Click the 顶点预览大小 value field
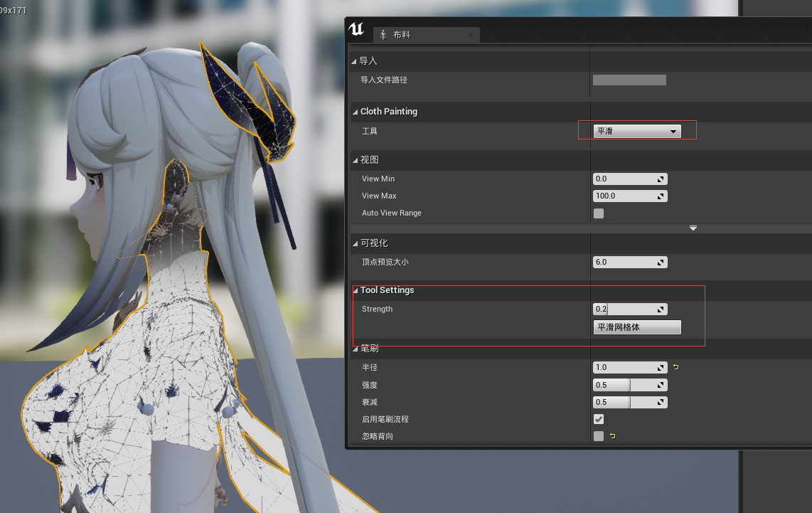The height and width of the screenshot is (513, 812). coord(630,263)
